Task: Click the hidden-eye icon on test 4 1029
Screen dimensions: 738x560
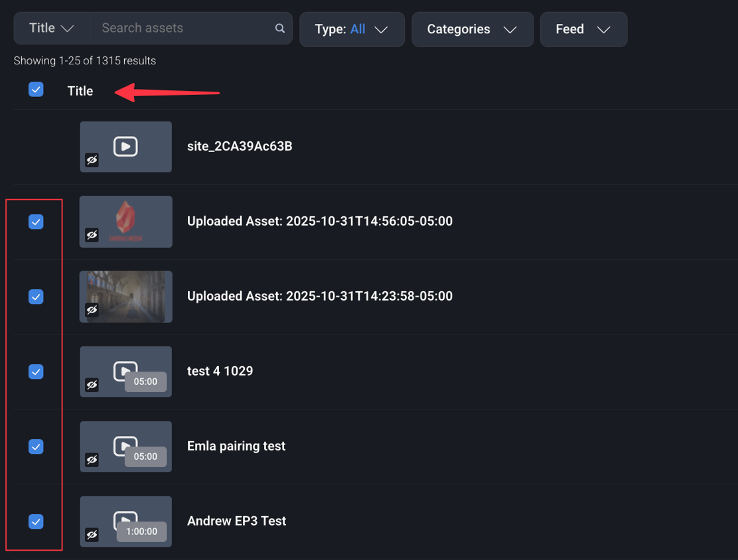Action: [92, 385]
